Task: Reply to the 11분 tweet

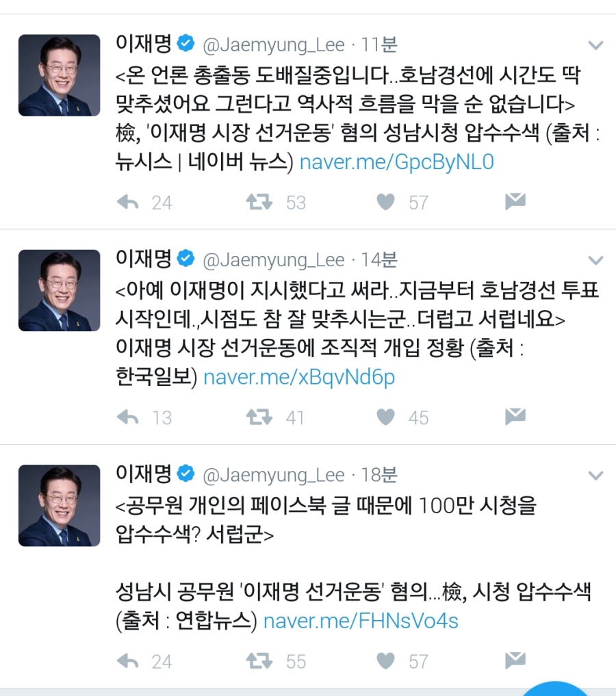Action: [x=128, y=203]
